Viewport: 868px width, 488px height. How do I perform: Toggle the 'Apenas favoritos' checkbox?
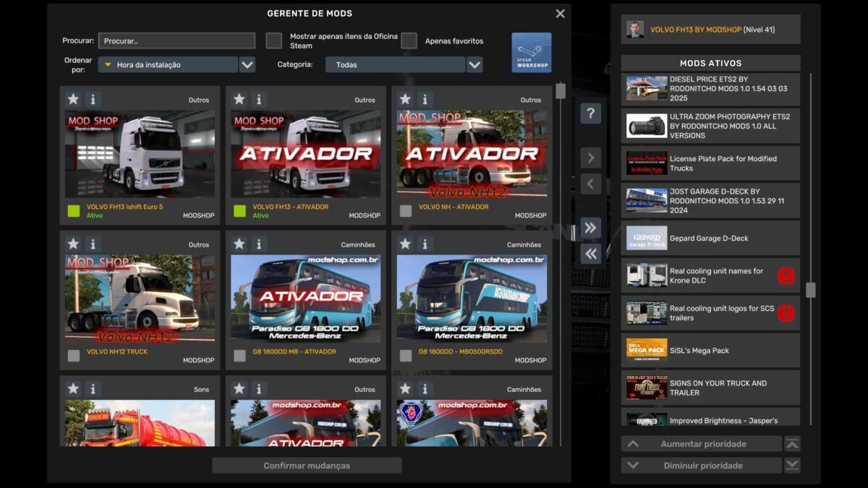click(x=409, y=41)
